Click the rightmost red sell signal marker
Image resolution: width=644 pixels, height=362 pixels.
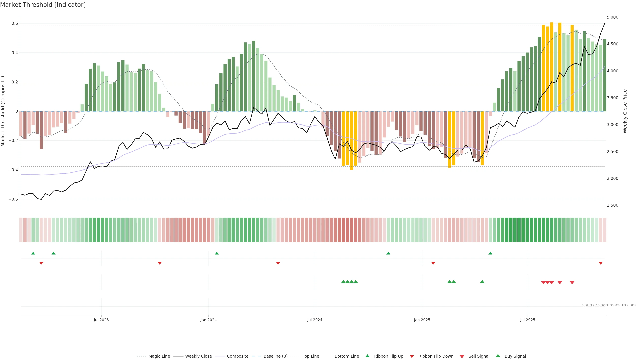pos(572,283)
